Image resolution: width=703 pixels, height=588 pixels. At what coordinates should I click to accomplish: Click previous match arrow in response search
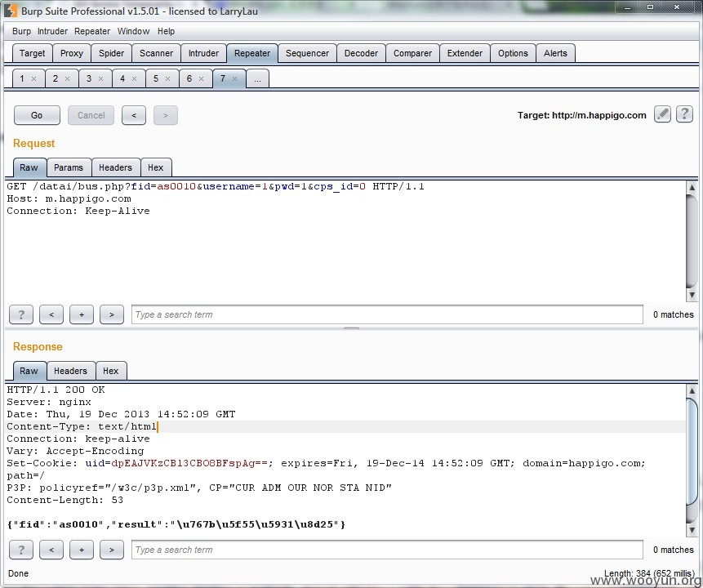click(51, 550)
